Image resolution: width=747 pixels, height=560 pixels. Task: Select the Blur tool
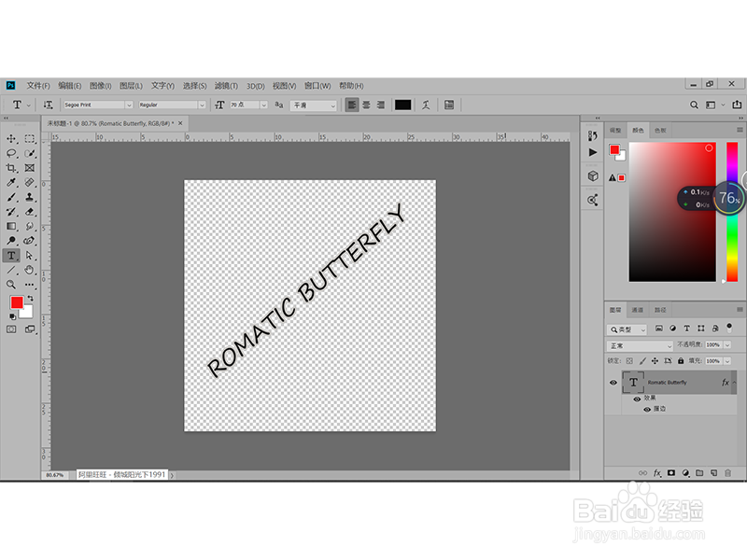pyautogui.click(x=30, y=226)
